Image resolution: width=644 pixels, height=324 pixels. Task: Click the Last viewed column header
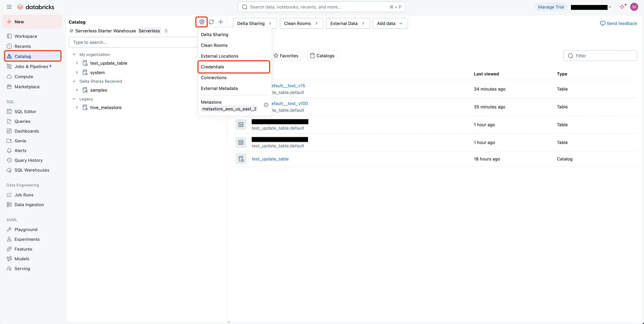486,74
